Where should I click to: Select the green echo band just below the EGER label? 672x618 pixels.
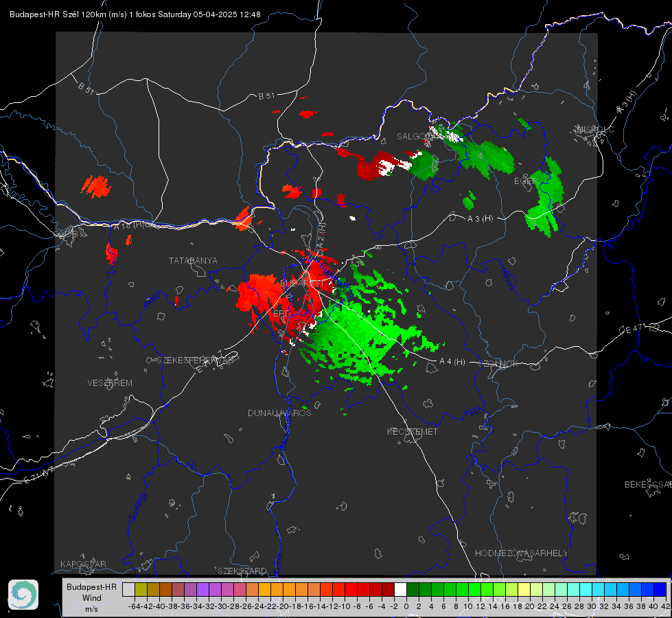(x=545, y=197)
